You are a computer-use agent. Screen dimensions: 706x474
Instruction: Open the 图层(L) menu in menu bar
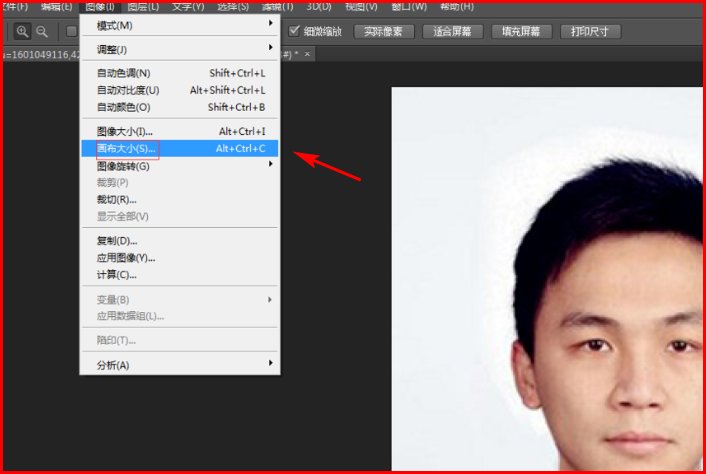tap(143, 6)
